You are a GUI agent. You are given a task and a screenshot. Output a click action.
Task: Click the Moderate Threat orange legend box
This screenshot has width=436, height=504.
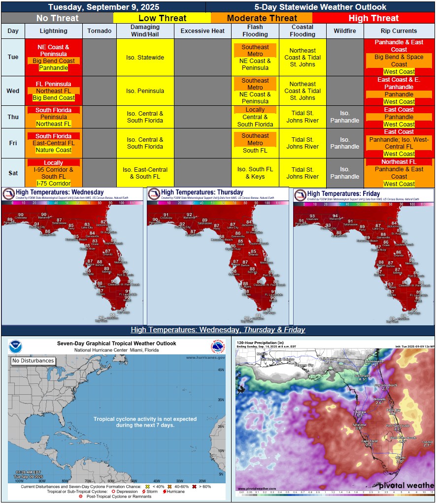[x=261, y=18]
